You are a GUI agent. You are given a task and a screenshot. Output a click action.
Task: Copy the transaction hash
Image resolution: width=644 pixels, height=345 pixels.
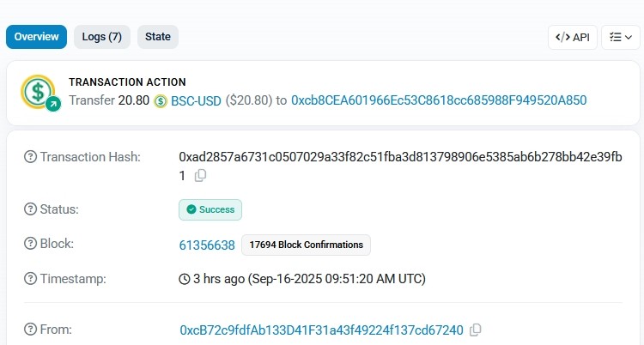[201, 176]
